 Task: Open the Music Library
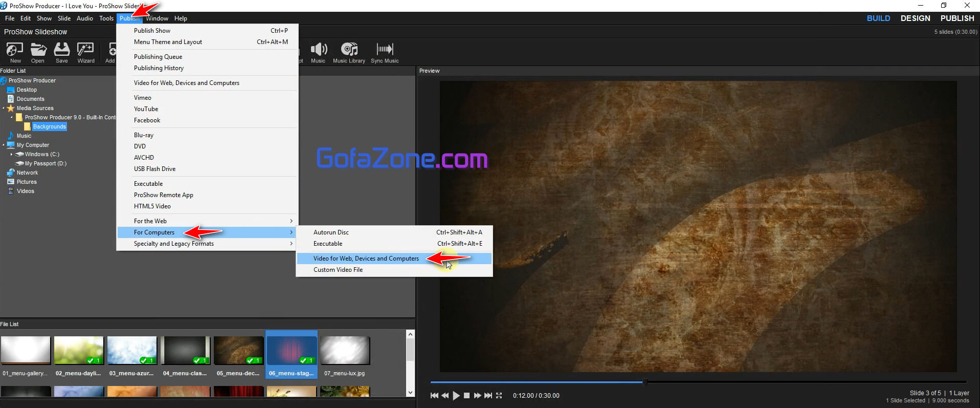coord(349,52)
